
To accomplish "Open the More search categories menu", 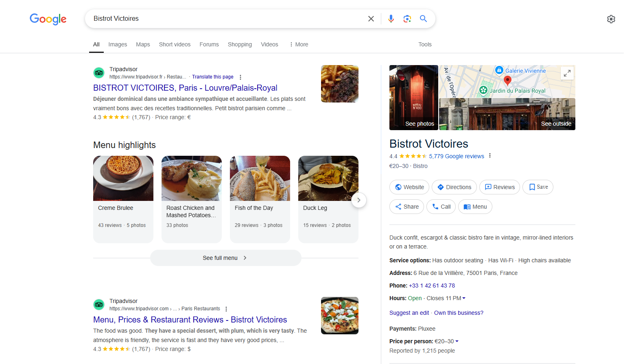I will (x=298, y=44).
